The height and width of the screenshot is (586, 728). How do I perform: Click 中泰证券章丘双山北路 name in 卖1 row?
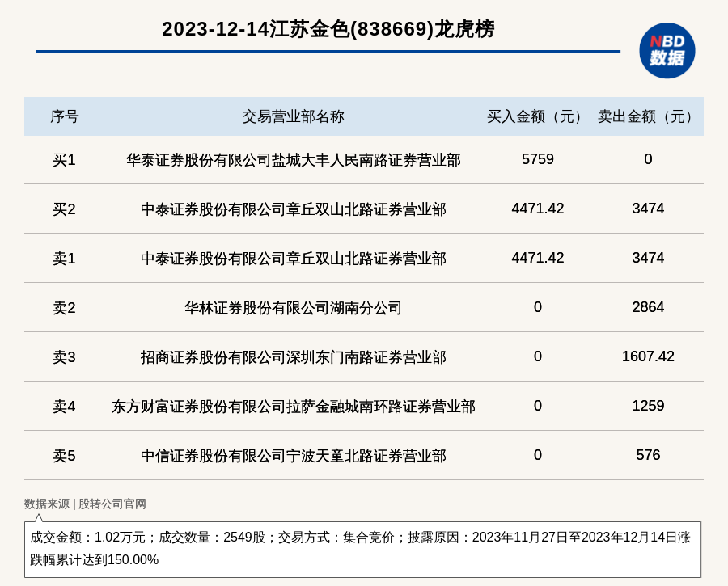click(x=294, y=259)
